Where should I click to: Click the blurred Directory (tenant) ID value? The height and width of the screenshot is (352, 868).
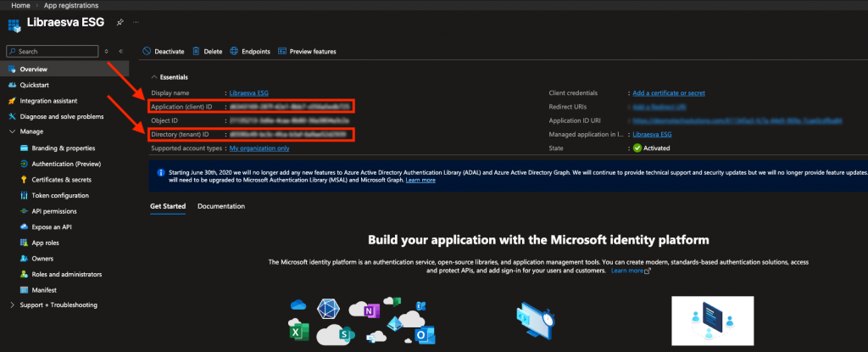[x=288, y=134]
